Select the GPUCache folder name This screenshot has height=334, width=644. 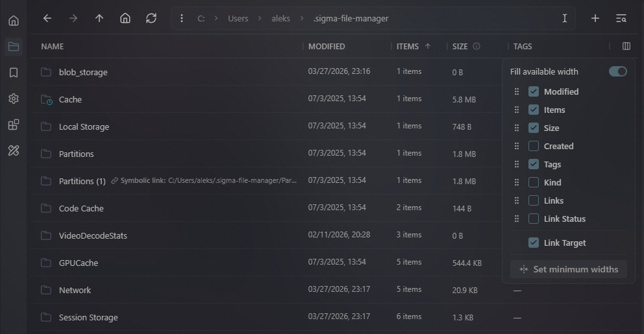point(79,263)
